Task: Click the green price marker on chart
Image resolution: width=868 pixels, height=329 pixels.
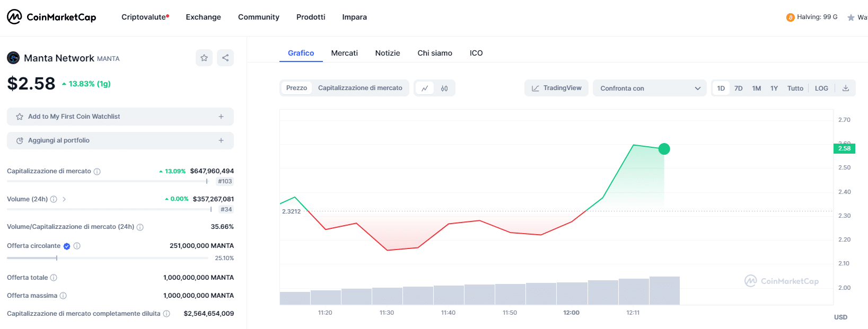Action: 664,149
